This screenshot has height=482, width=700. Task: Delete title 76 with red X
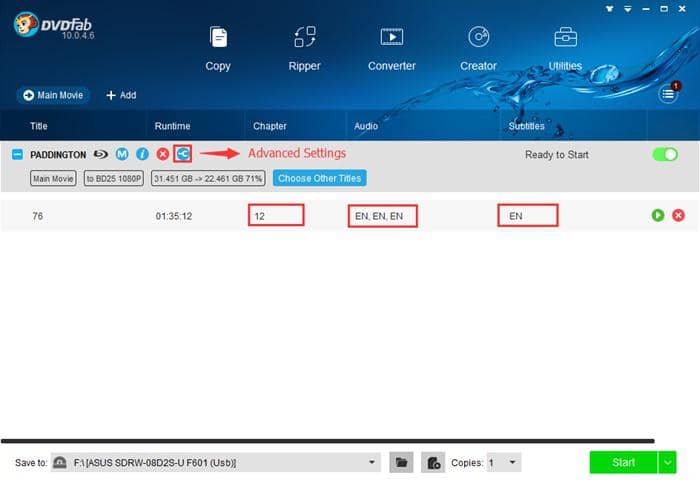tap(678, 215)
